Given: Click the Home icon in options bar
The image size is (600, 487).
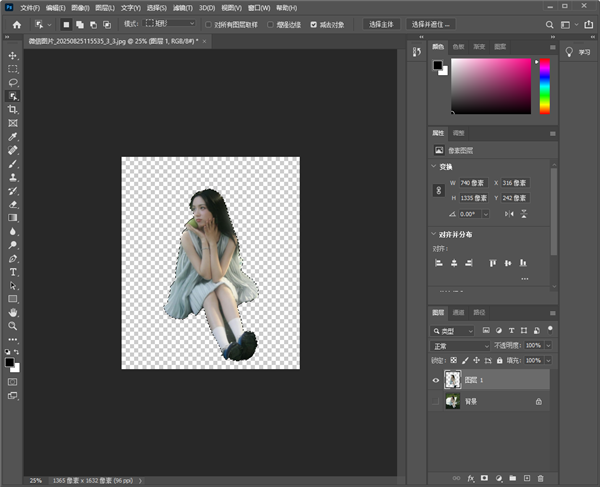Looking at the screenshot, I should coord(16,23).
